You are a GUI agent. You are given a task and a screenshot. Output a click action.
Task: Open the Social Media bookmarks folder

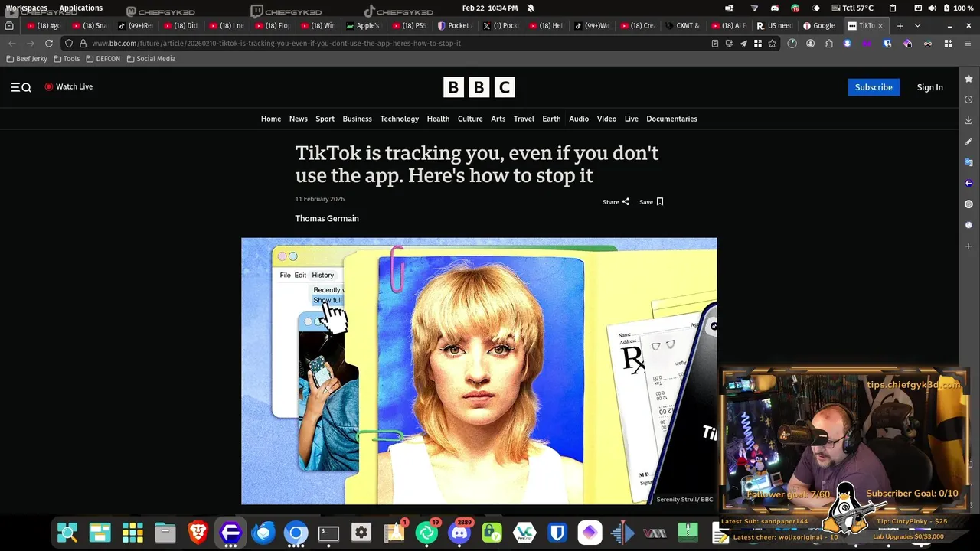pyautogui.click(x=151, y=59)
